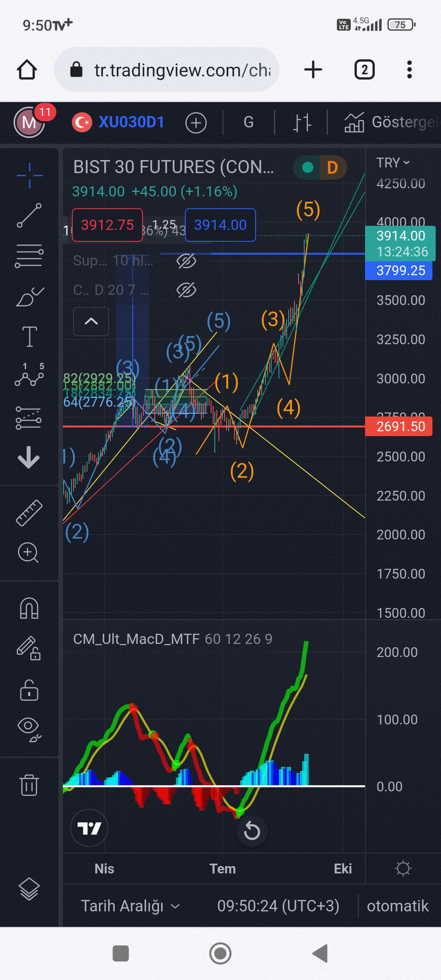Click the red 3912.75 sell price button
Image resolution: width=441 pixels, height=980 pixels.
tap(107, 225)
